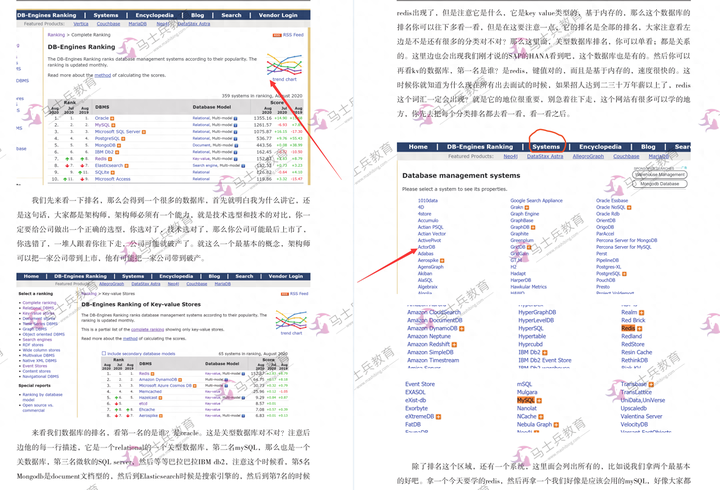Open etcd in the key-value ranking
This screenshot has height=490, width=720.
tap(143, 404)
